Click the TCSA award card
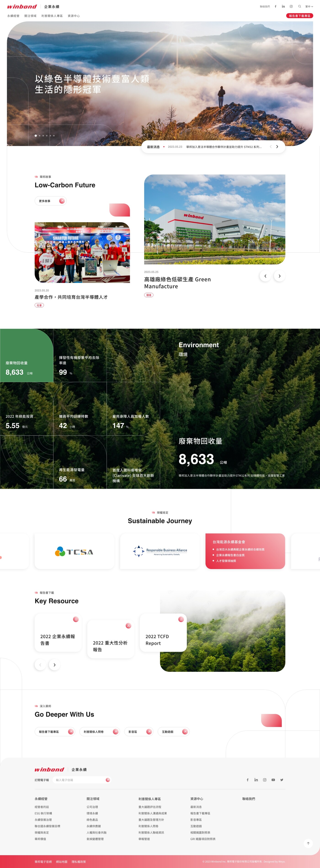This screenshot has height=868, width=320. (74, 551)
